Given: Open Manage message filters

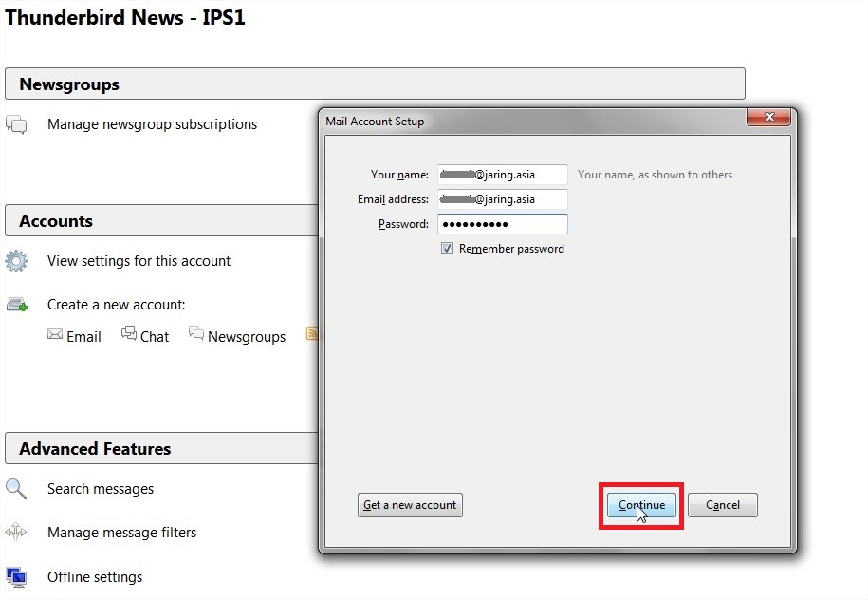Looking at the screenshot, I should coord(121,533).
